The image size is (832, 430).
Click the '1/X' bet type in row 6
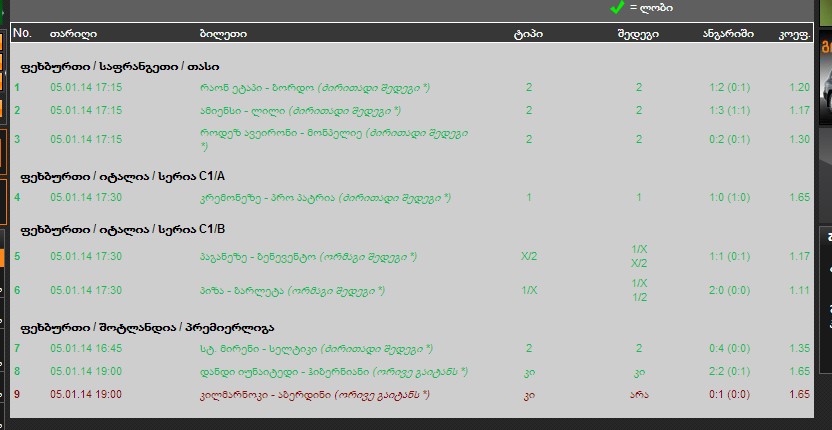tap(529, 290)
